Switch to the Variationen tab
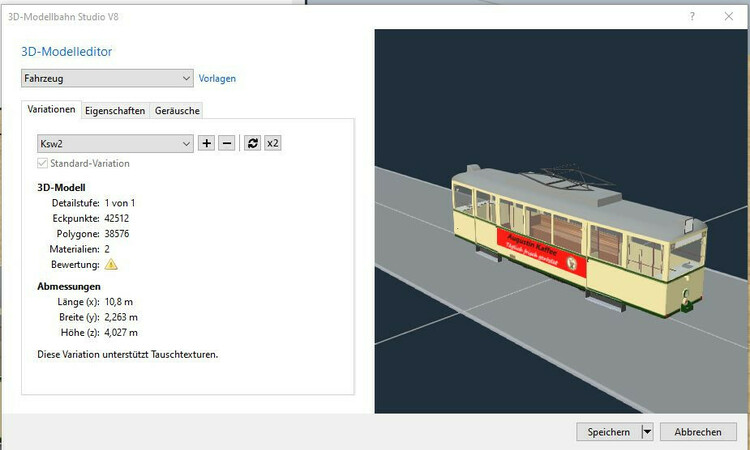 tap(51, 110)
